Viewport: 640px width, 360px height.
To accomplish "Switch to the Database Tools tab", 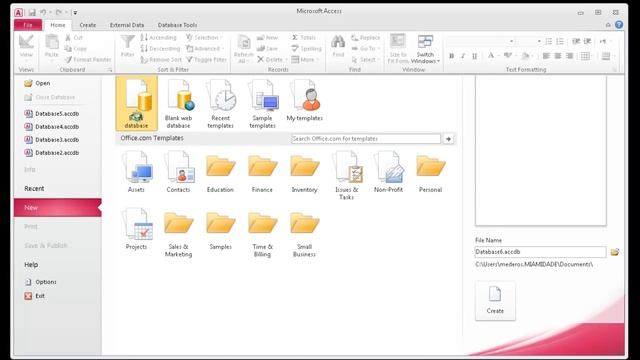I will 177,25.
